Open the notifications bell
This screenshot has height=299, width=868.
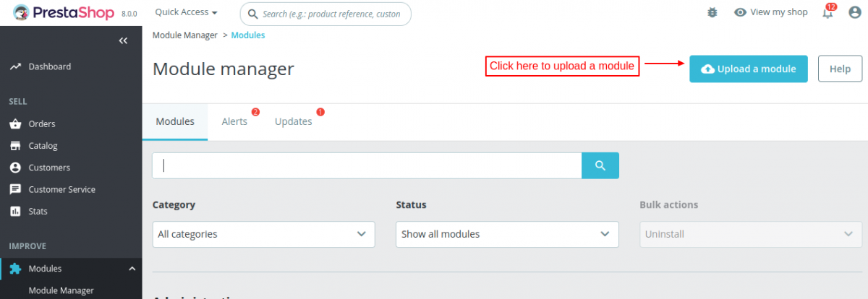pos(828,12)
